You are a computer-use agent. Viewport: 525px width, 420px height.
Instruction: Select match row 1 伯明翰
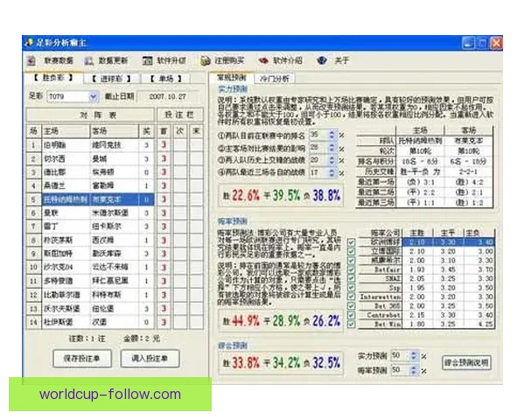90,145
